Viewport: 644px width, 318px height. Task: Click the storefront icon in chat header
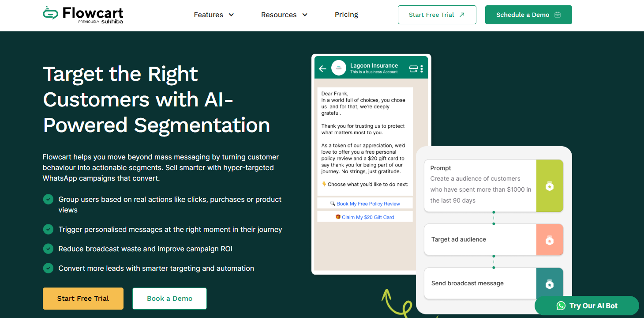pos(413,68)
